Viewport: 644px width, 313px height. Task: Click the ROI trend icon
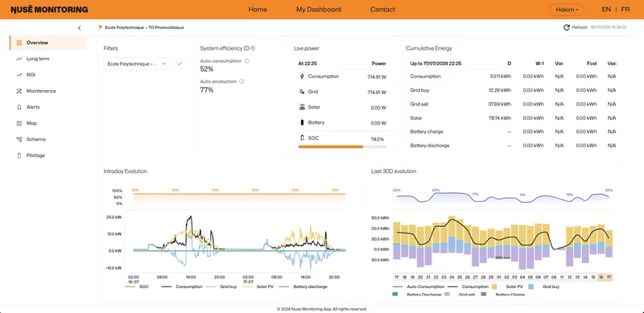(x=19, y=75)
